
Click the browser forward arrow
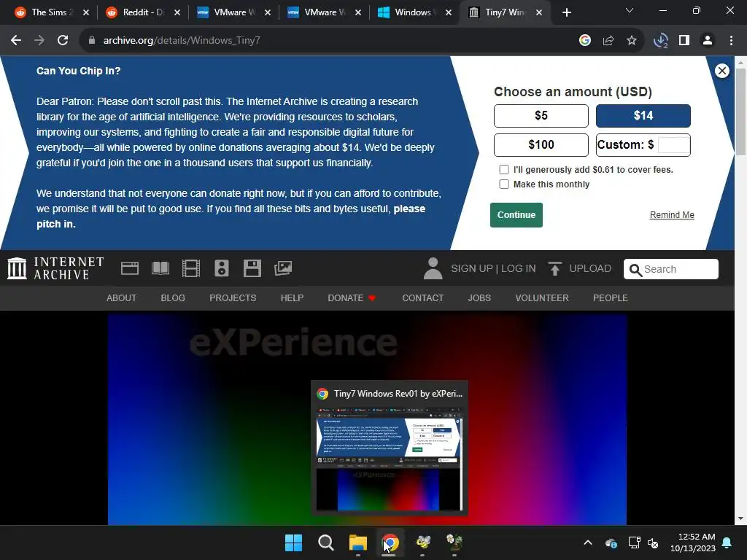(39, 41)
